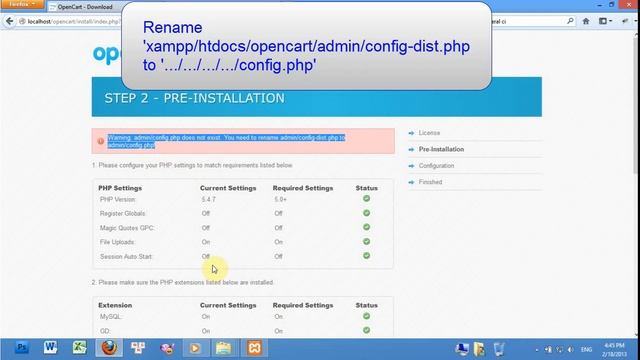Open the Configuration step in sidebar
640x360 pixels.
[x=436, y=166]
